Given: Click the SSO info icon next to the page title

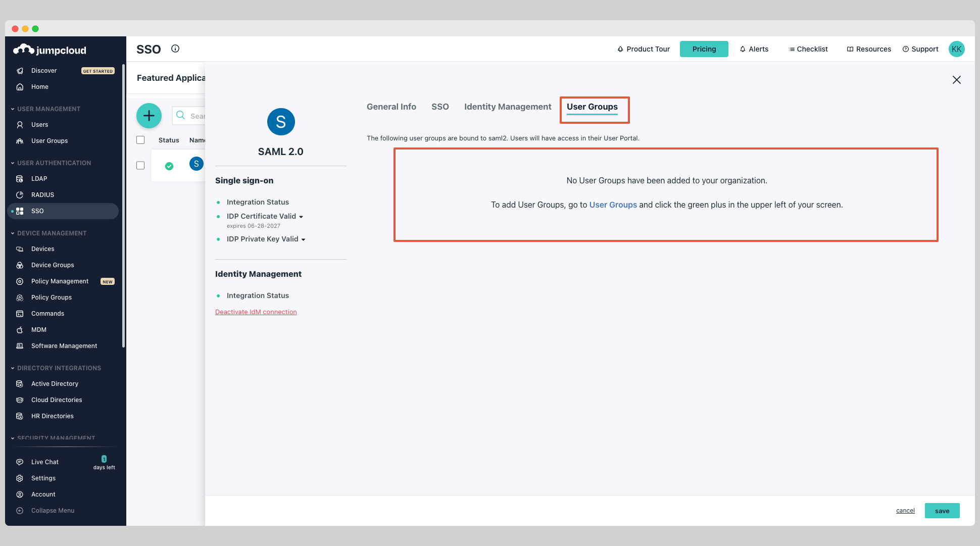Looking at the screenshot, I should [175, 48].
